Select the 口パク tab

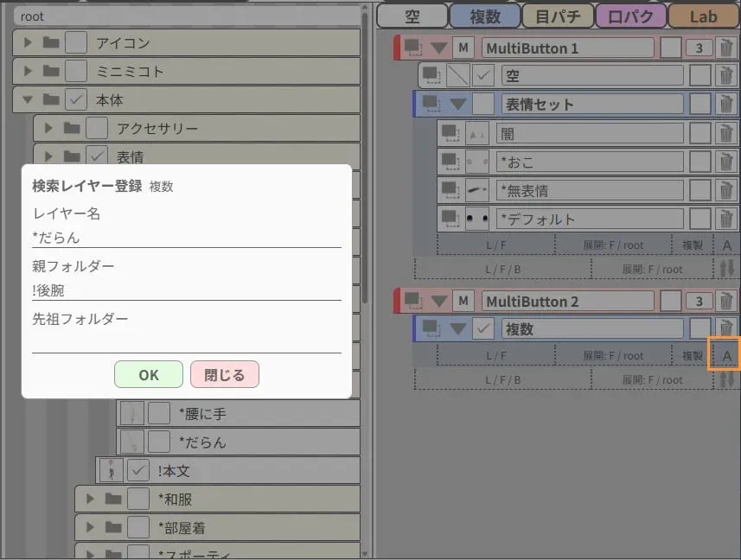click(x=631, y=16)
